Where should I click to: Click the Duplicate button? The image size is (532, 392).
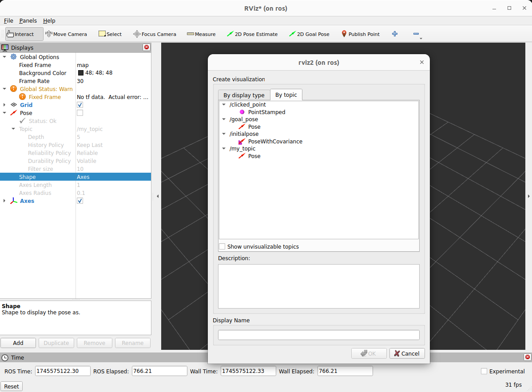click(56, 343)
